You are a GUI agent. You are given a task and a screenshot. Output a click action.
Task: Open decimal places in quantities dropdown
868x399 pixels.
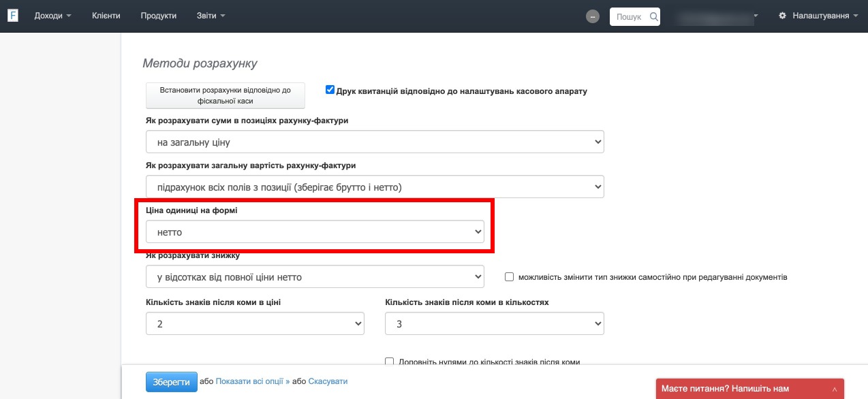[x=494, y=324]
